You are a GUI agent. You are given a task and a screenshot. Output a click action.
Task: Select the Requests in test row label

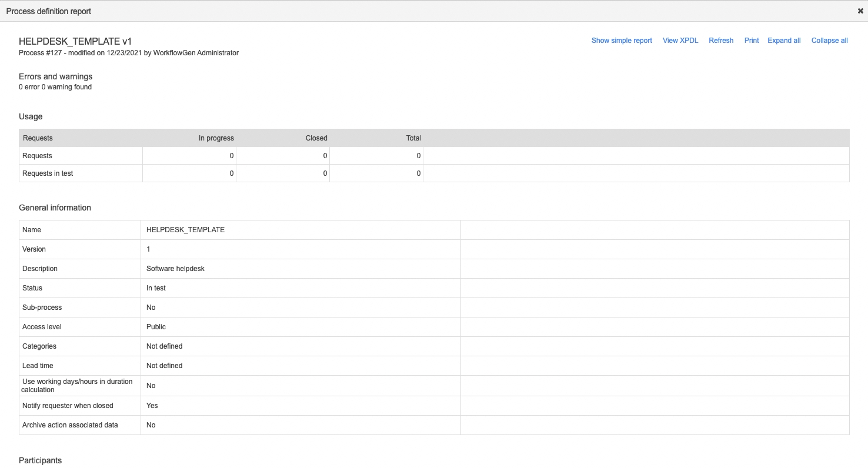(x=48, y=173)
